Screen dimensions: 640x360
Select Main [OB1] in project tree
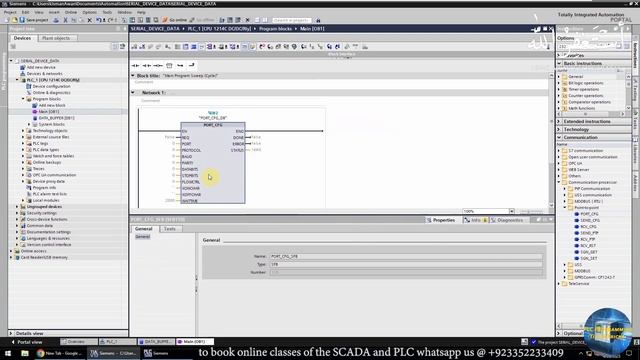click(49, 112)
